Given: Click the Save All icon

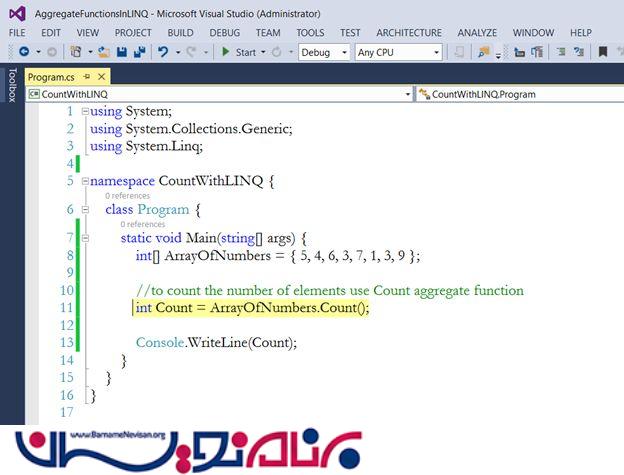Looking at the screenshot, I should pyautogui.click(x=139, y=52).
